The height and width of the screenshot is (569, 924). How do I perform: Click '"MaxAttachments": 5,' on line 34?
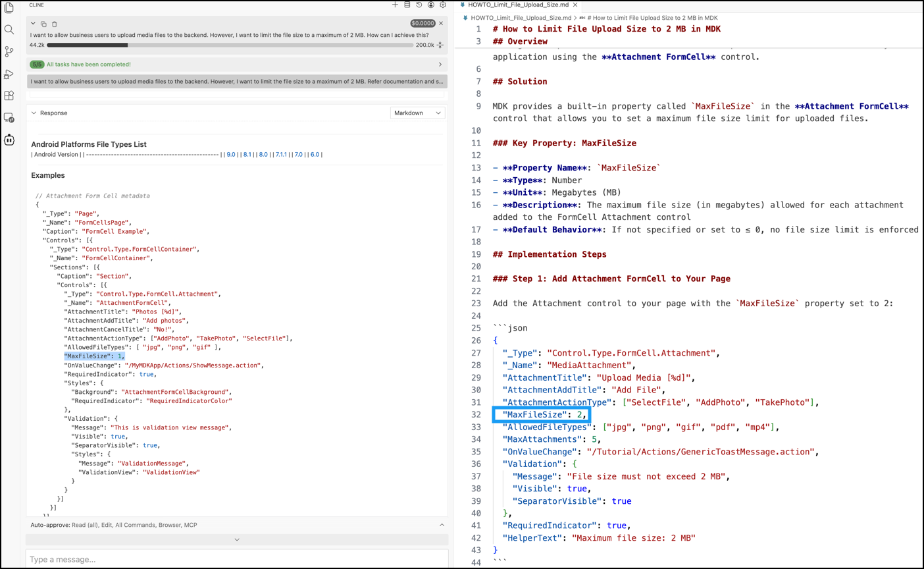[x=552, y=439]
